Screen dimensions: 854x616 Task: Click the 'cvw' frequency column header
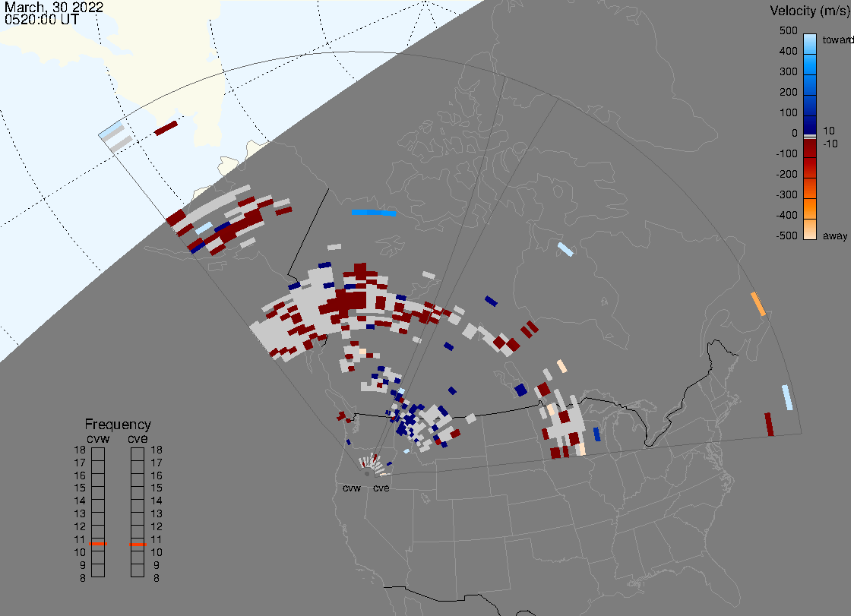[x=98, y=439]
